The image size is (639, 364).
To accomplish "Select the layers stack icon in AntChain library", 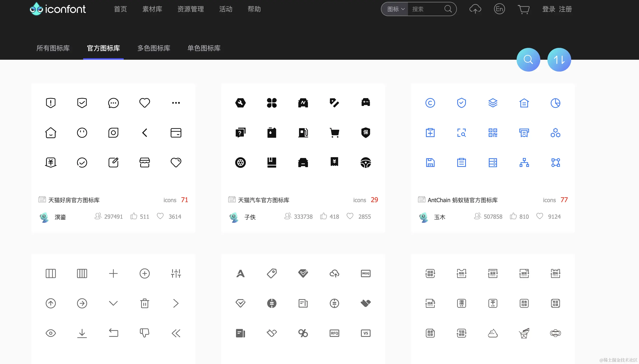I will tap(493, 103).
